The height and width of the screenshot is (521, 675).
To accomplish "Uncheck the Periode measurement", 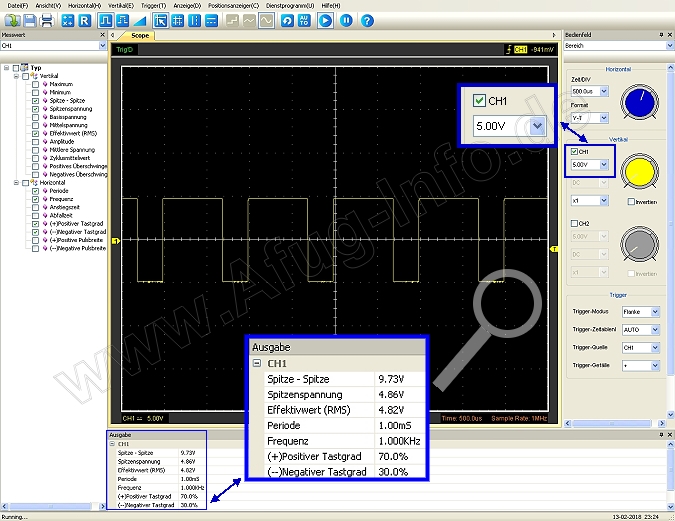I will pos(35,191).
